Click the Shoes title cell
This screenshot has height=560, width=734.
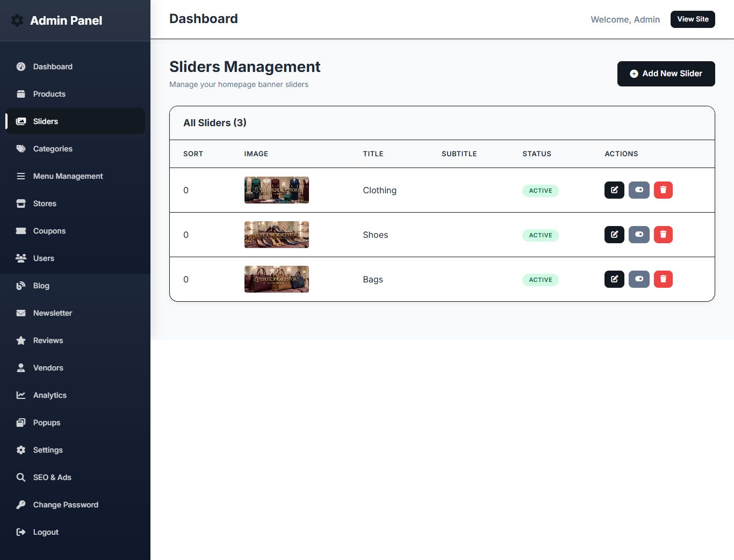(x=376, y=235)
